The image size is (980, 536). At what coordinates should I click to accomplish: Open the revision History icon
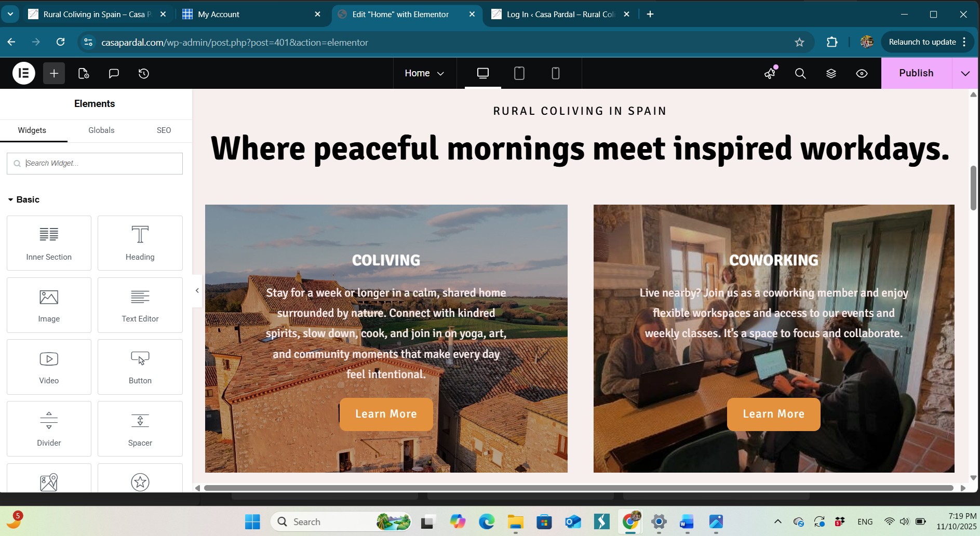point(144,73)
